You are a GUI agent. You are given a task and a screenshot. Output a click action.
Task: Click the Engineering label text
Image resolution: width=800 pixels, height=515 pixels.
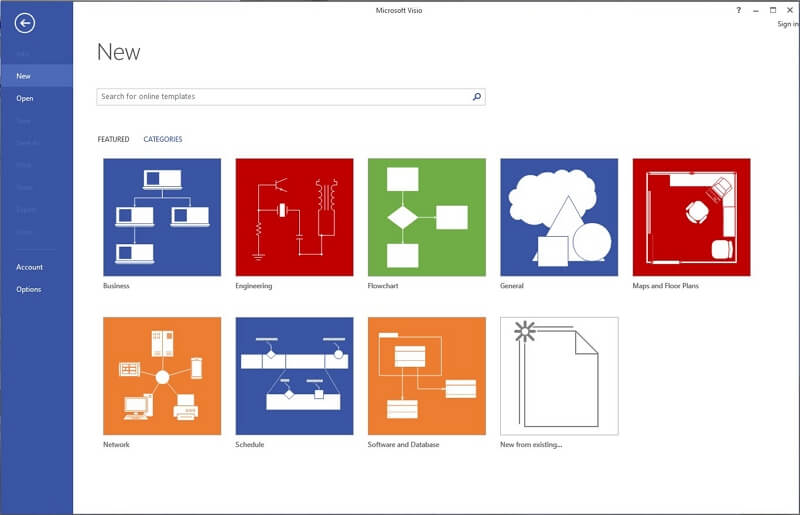click(x=254, y=286)
